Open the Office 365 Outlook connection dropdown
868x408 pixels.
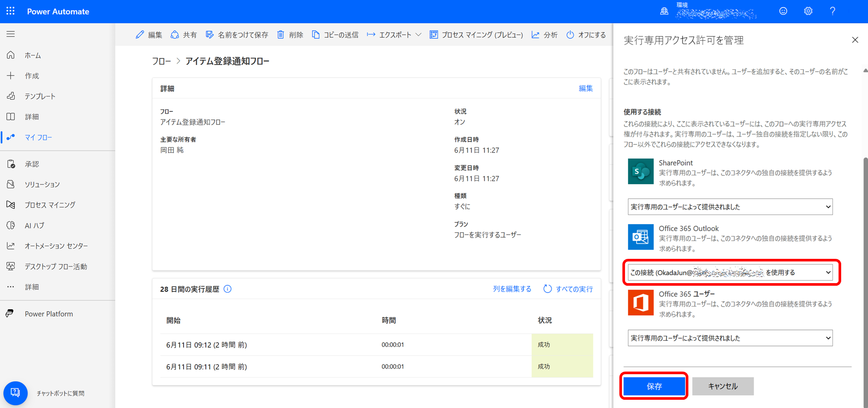coord(730,272)
